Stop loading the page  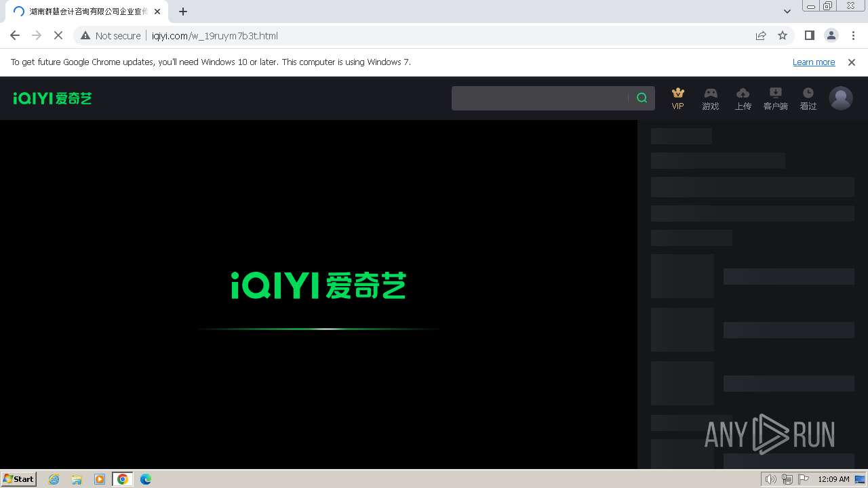click(58, 36)
